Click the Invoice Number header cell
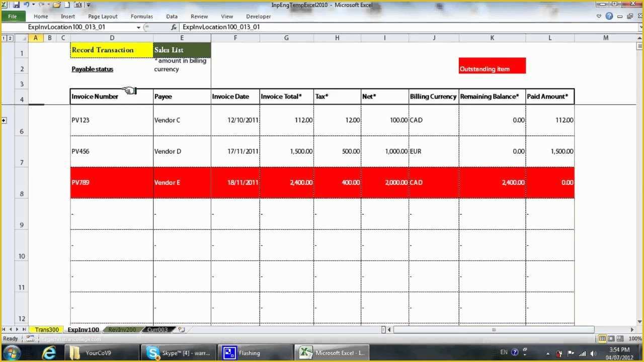Viewport: 644px width, 362px height. 112,97
